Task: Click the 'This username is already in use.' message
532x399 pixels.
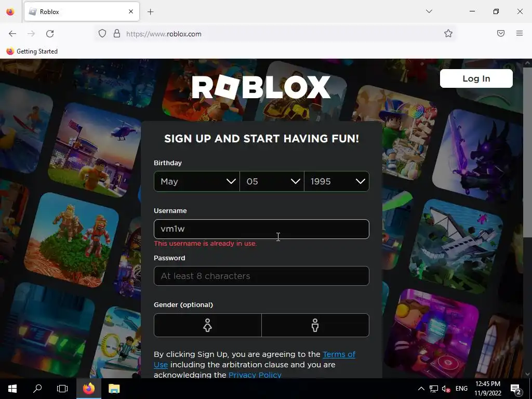Action: tap(205, 244)
